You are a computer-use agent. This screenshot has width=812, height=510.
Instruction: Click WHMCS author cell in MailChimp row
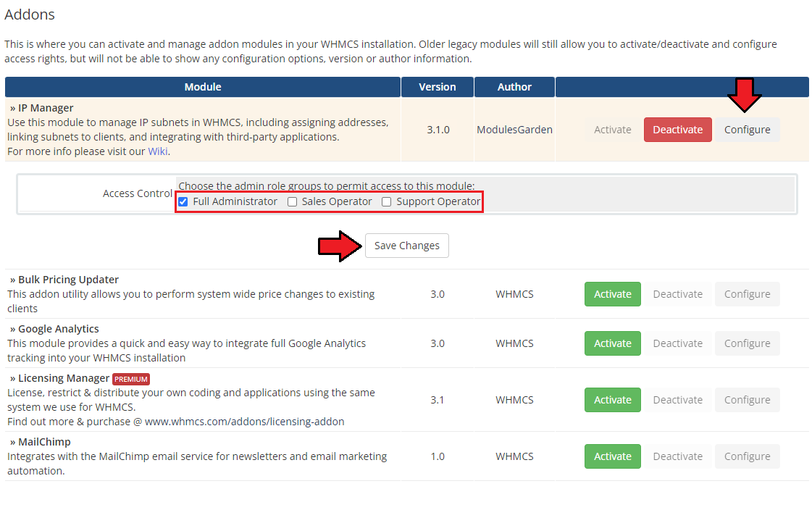tap(514, 456)
